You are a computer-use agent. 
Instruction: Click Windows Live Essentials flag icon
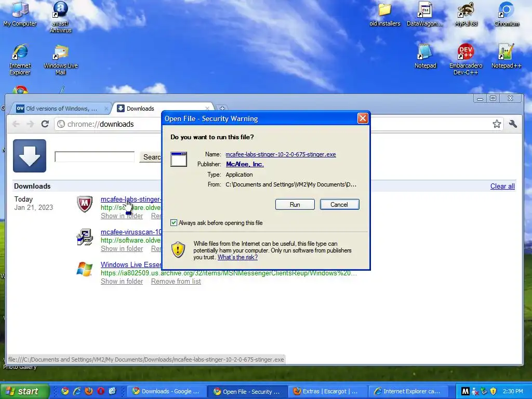coord(85,269)
